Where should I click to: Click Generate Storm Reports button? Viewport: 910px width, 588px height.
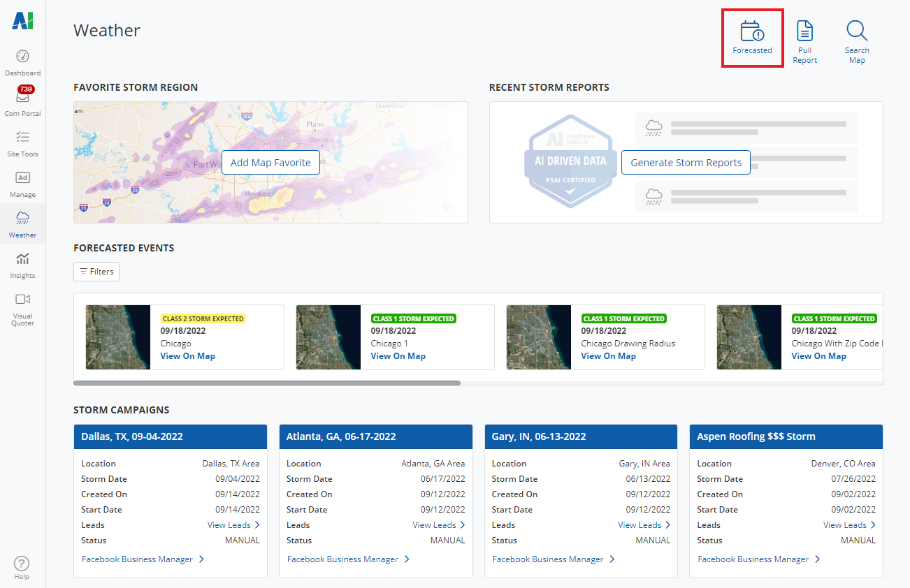point(686,163)
